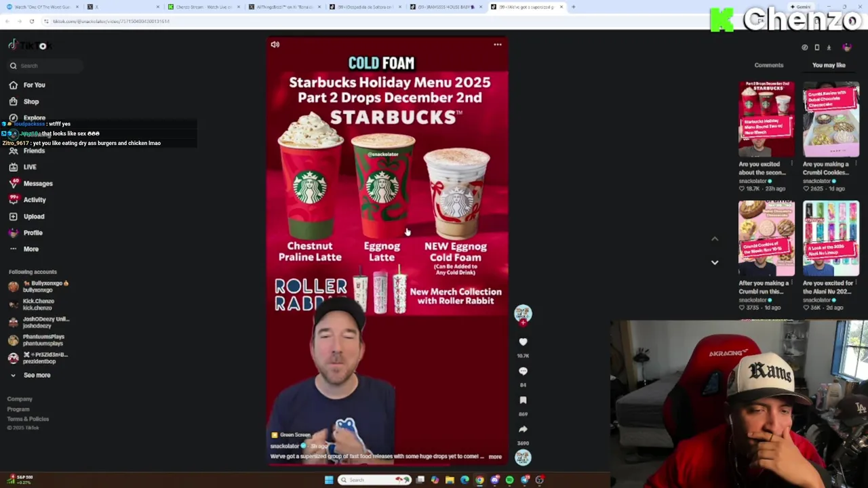Image resolution: width=868 pixels, height=488 pixels.
Task: Open the sound disc at video bottom
Action: pos(523,457)
